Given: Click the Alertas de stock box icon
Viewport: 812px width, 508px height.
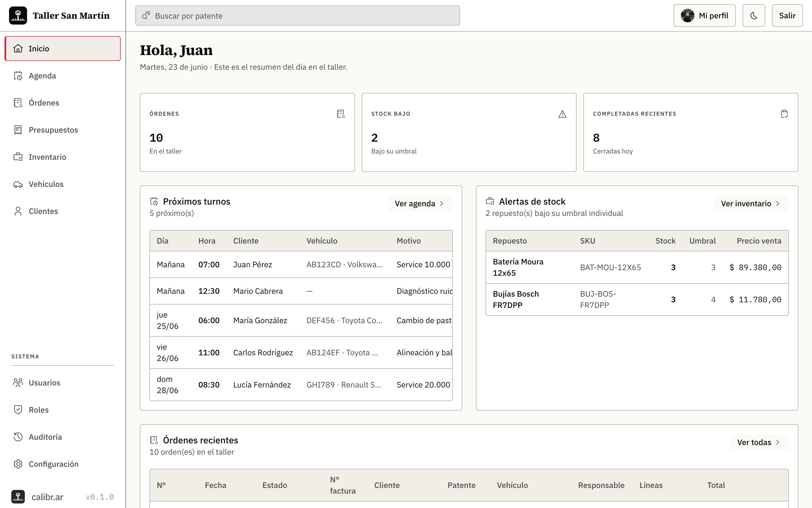Looking at the screenshot, I should [490, 201].
